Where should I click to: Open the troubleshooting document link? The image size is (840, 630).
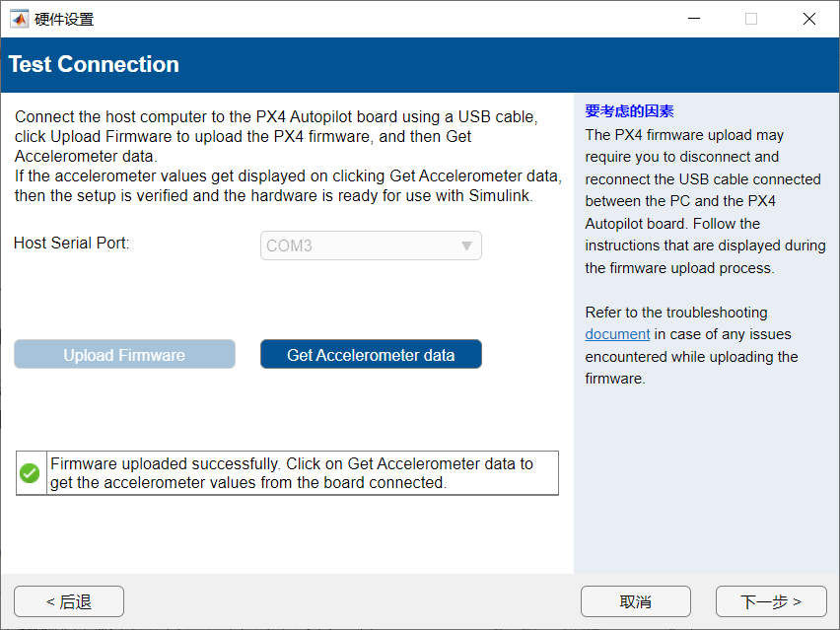(x=617, y=334)
